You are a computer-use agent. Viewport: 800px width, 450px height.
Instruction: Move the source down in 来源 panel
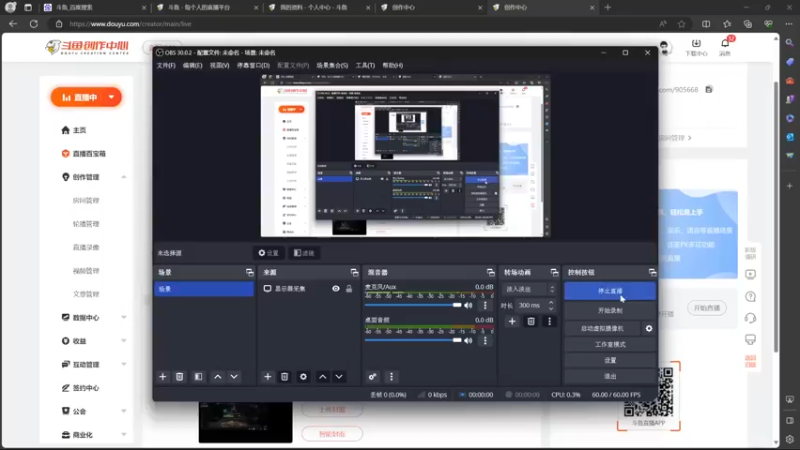[339, 377]
